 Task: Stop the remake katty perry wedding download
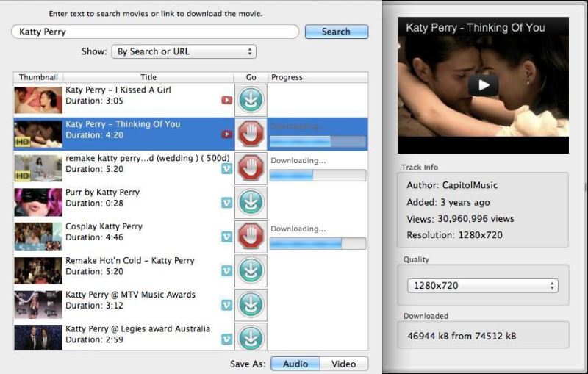[x=251, y=168]
